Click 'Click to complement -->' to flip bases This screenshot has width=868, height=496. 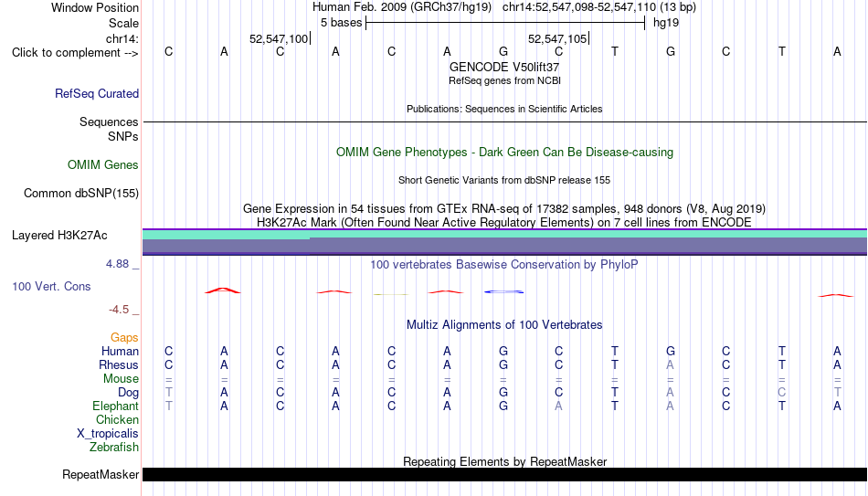pyautogui.click(x=75, y=53)
